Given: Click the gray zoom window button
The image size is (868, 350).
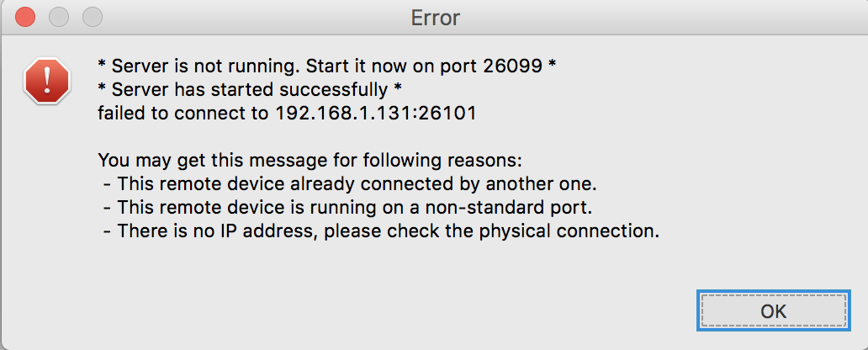Looking at the screenshot, I should [x=92, y=17].
